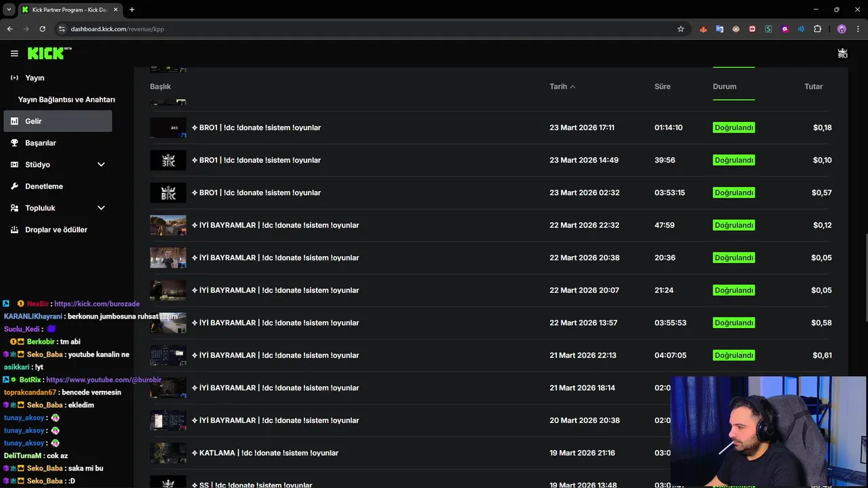The image size is (868, 488).
Task: Open the red fast-forward extension icon
Action: [x=752, y=29]
